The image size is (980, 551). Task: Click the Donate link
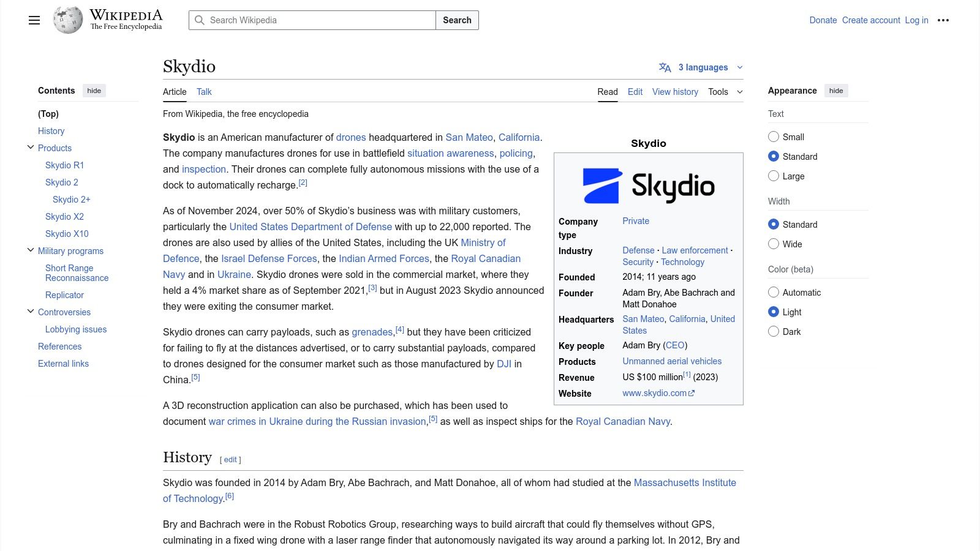823,20
